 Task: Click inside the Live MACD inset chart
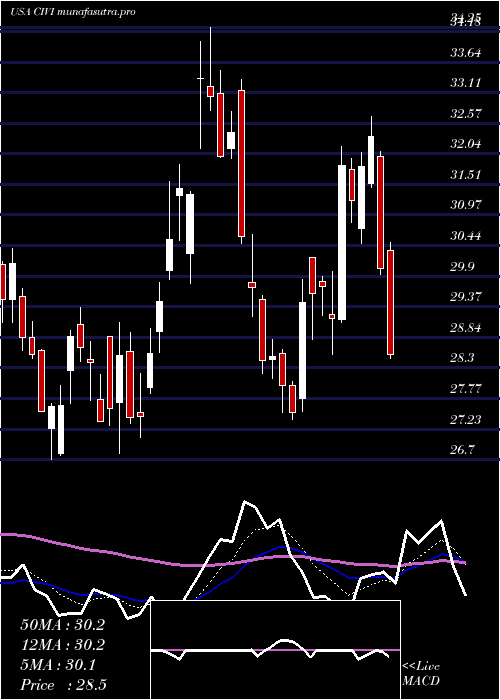[x=275, y=650]
